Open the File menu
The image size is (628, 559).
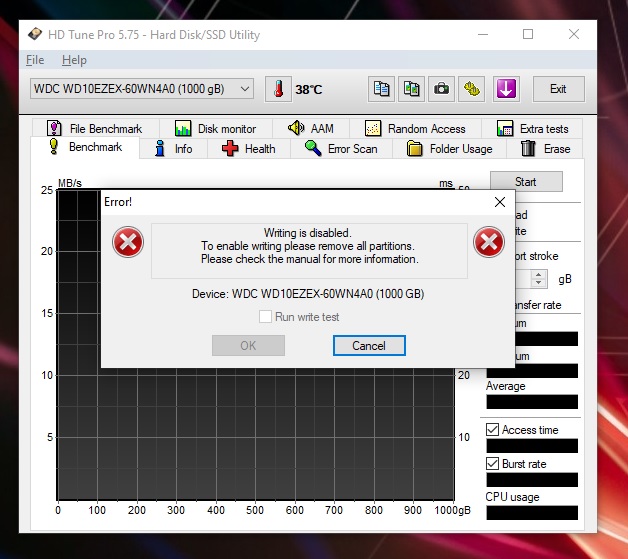tap(35, 60)
